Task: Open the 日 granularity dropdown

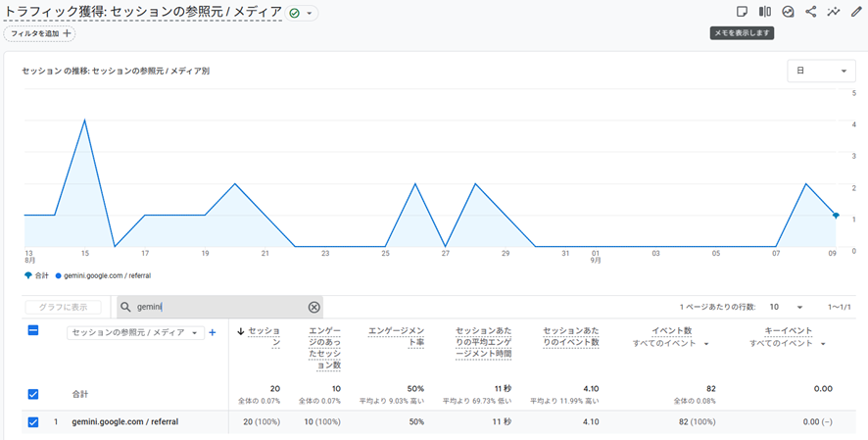Action: (821, 72)
